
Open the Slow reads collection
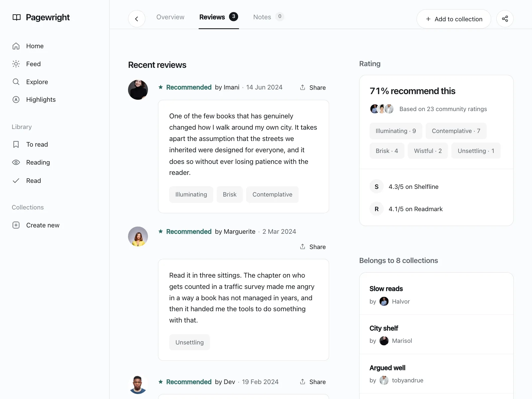(436, 294)
